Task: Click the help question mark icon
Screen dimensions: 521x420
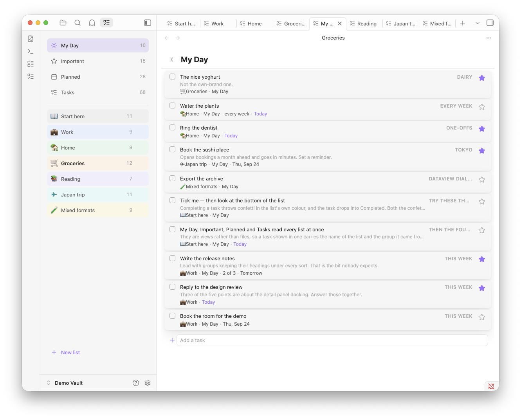Action: [136, 383]
